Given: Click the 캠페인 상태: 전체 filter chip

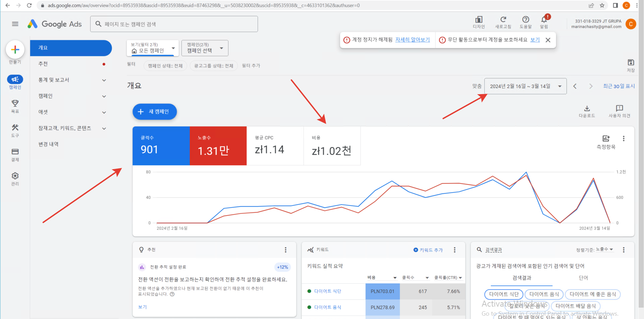Looking at the screenshot, I should pyautogui.click(x=165, y=66).
